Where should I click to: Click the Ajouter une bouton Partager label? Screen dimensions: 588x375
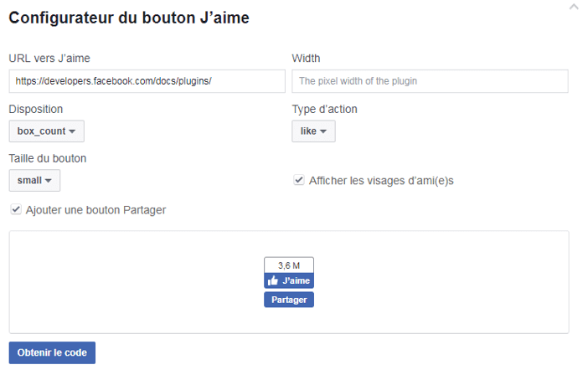click(95, 210)
